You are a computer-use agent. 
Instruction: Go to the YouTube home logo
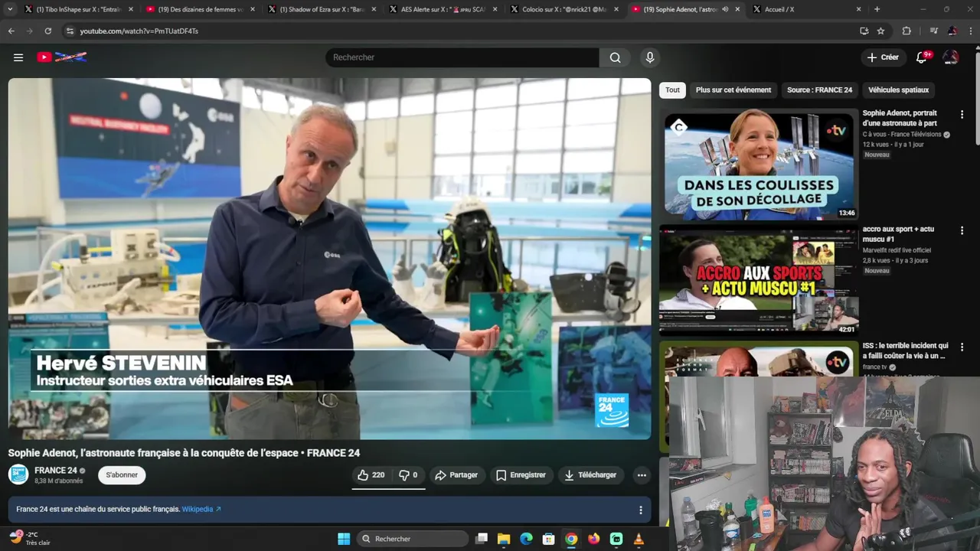[x=62, y=57]
